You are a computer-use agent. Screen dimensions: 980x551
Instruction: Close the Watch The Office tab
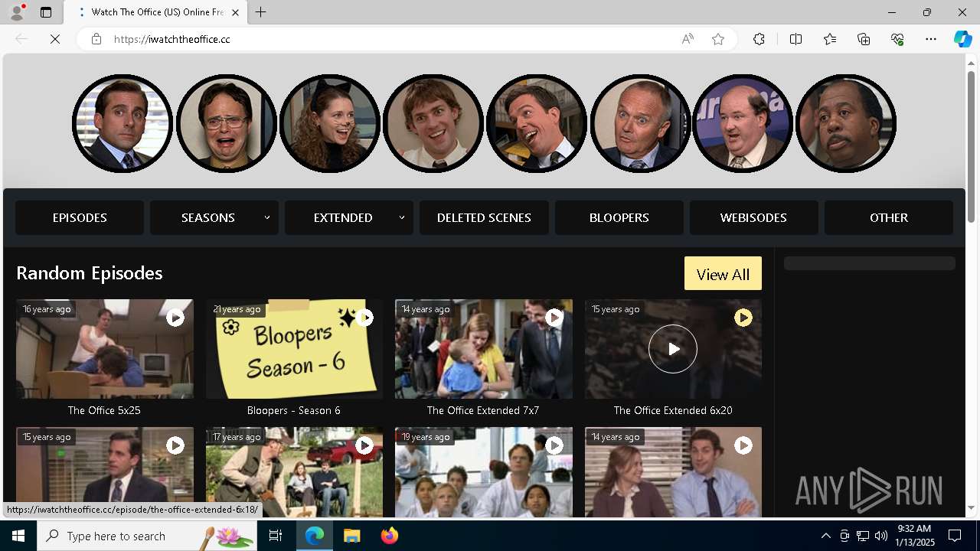click(x=235, y=12)
